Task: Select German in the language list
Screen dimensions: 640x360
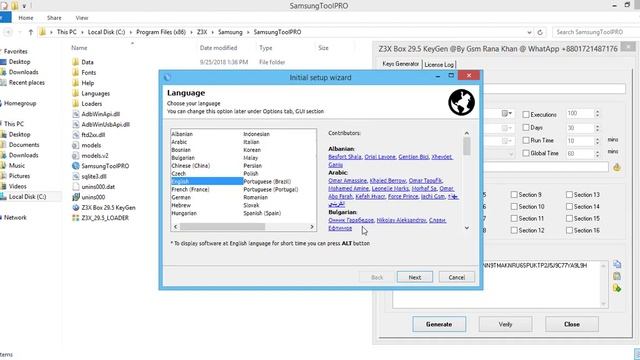Action: tap(181, 197)
